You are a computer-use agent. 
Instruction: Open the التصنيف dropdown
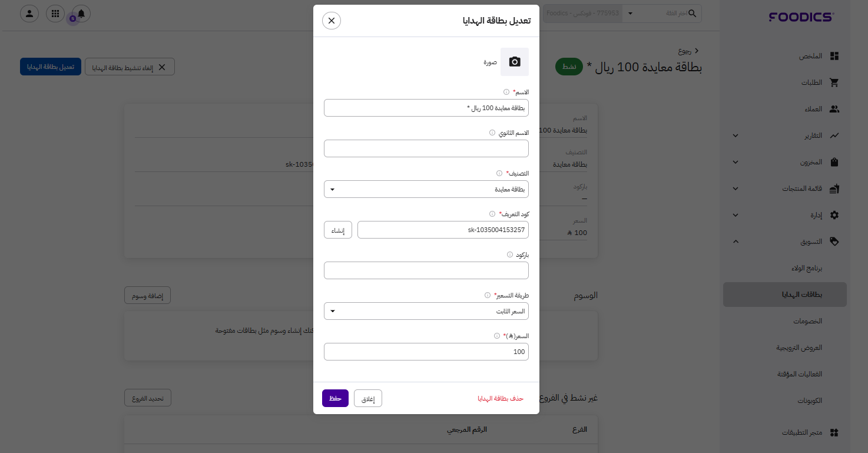426,189
